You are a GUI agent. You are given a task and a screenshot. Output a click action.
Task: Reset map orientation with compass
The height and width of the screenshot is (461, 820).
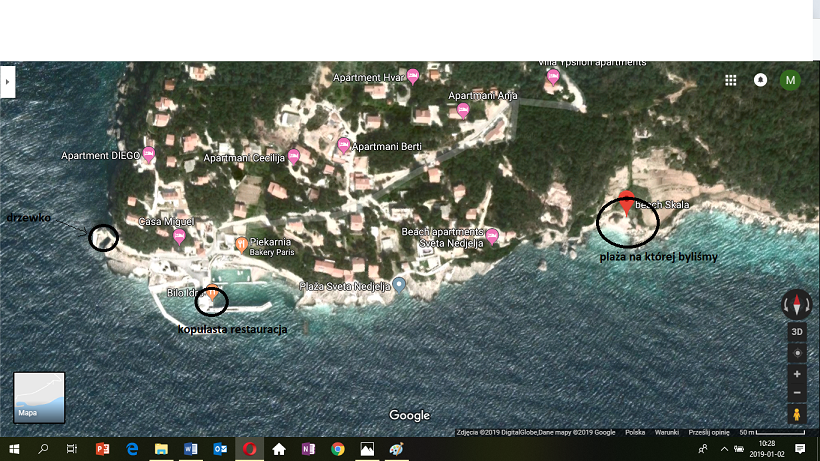(797, 305)
